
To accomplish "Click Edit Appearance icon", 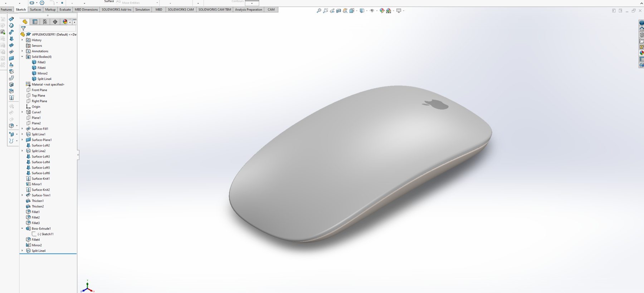I will (x=382, y=11).
